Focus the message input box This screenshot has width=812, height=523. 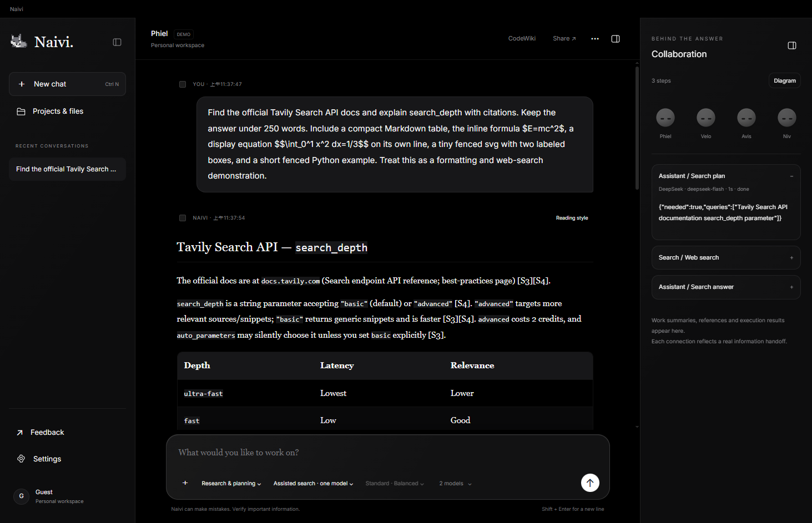coord(387,453)
